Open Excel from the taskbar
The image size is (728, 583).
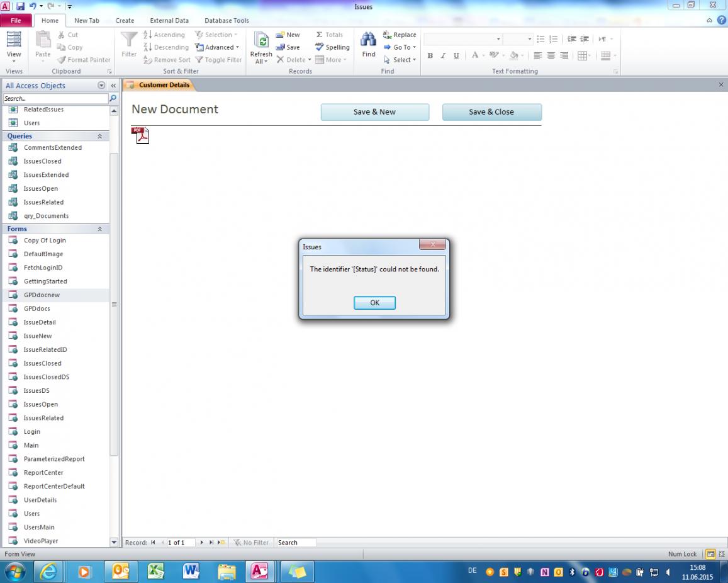coord(155,572)
